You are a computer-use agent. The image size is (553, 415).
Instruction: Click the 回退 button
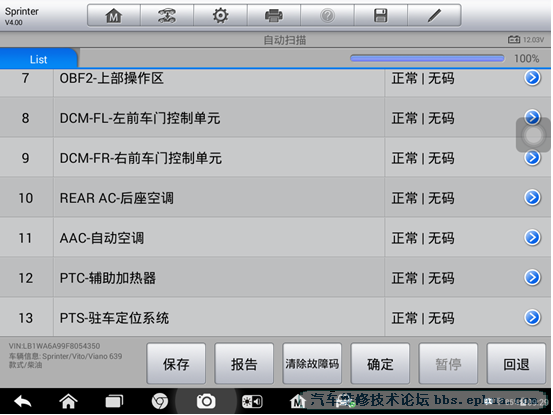click(516, 364)
